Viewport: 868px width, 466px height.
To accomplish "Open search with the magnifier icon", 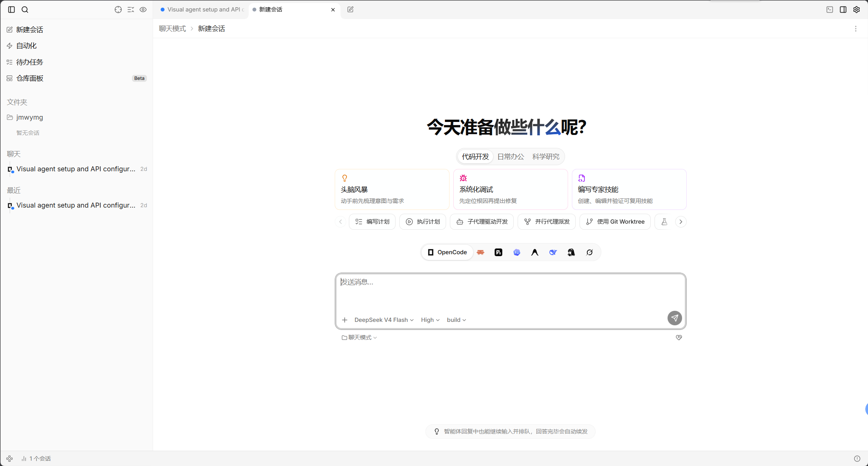I will tap(25, 10).
